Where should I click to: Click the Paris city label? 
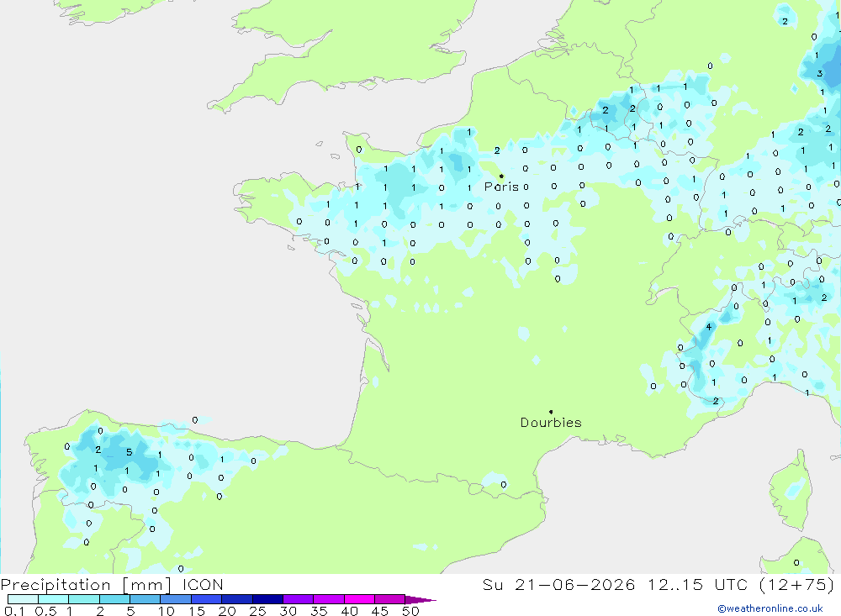coord(501,187)
